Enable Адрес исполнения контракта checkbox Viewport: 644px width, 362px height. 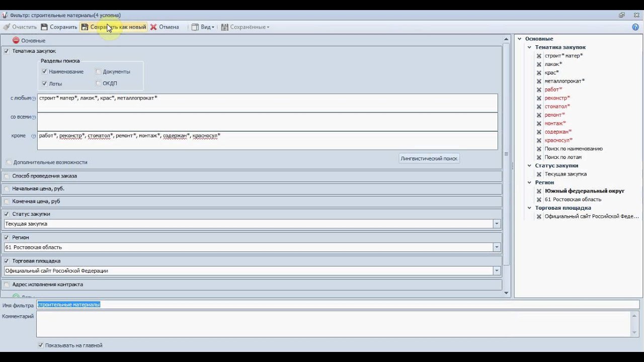[7, 285]
